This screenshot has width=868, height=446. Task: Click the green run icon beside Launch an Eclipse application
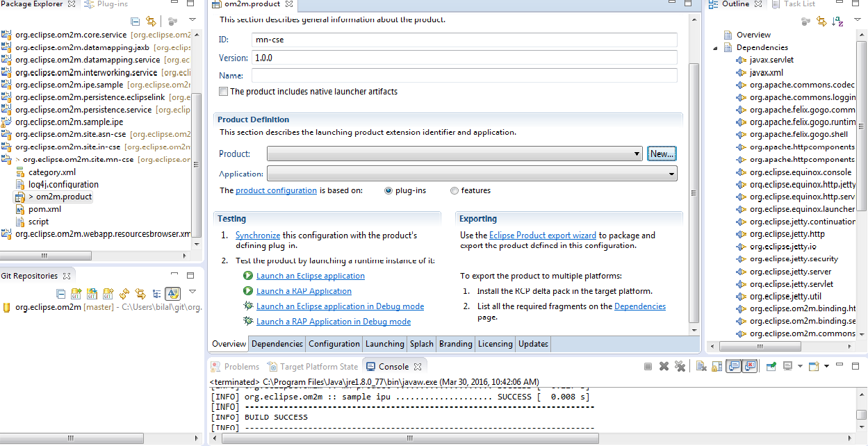coord(248,276)
